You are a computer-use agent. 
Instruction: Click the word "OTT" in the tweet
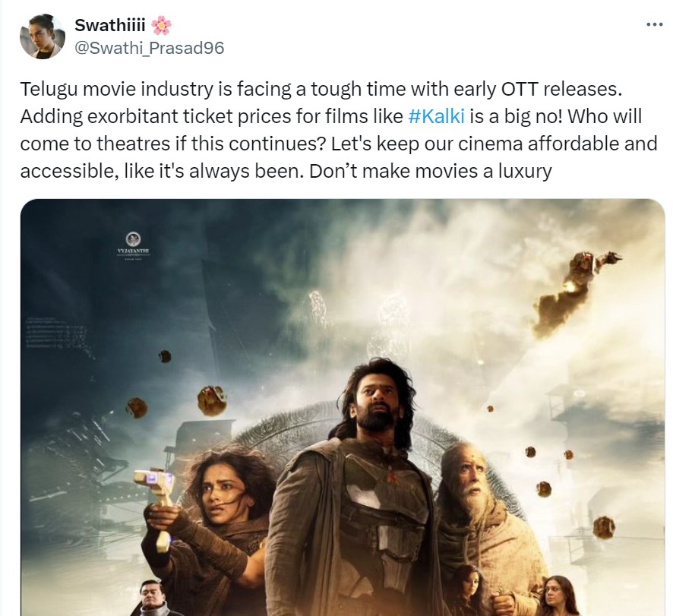point(520,89)
